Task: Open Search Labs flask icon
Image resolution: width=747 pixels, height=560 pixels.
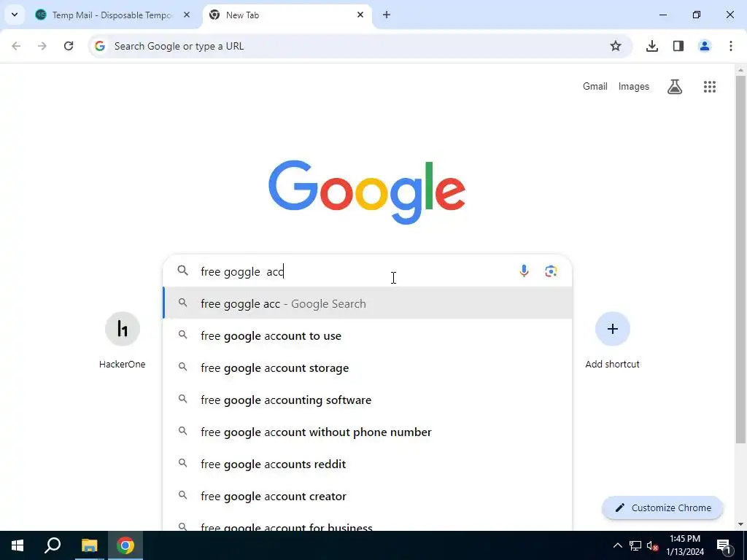Action: [x=675, y=87]
